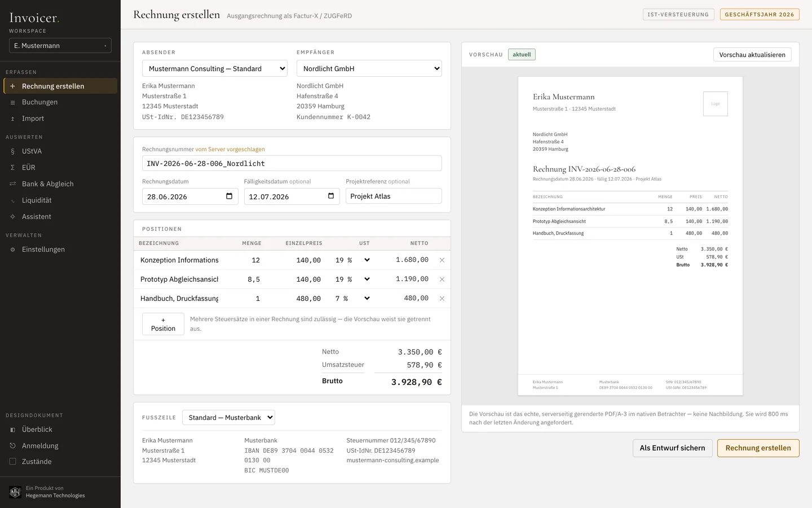The height and width of the screenshot is (508, 812).
Task: Remove the Handbuch, Druckfassung position
Action: point(442,299)
